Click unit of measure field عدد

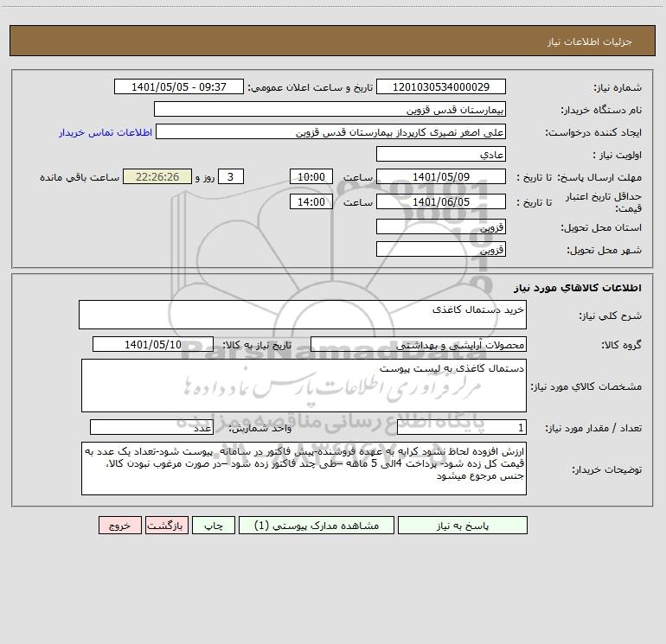tap(151, 427)
